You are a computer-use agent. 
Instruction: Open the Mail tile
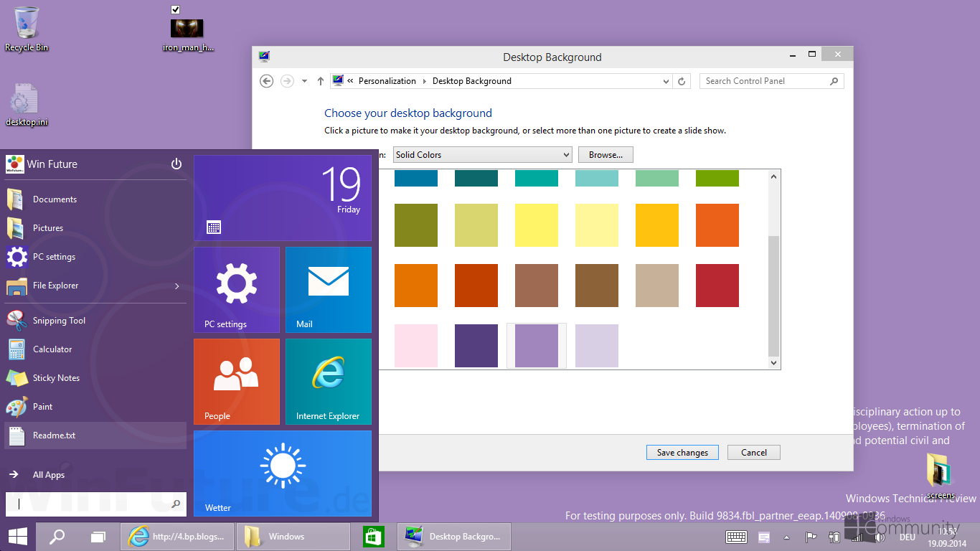(328, 290)
